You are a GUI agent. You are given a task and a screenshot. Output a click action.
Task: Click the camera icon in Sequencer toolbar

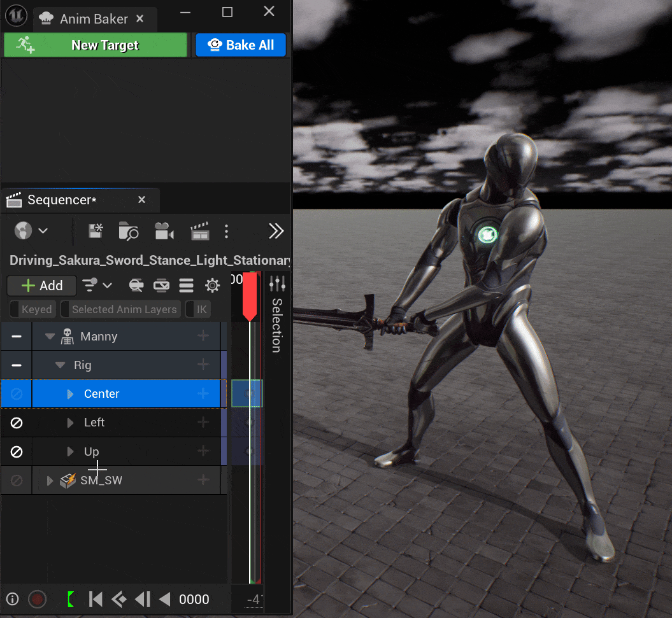pos(164,231)
